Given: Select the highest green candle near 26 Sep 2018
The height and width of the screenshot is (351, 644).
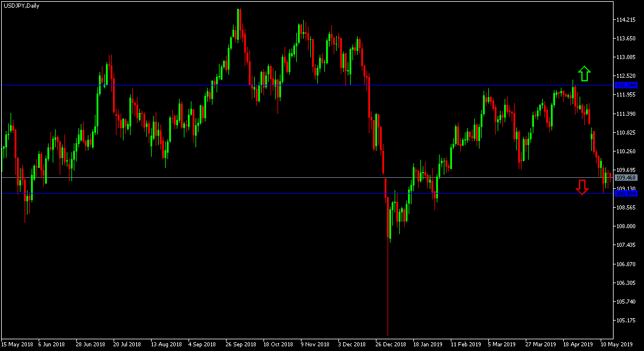Looking at the screenshot, I should [x=239, y=23].
